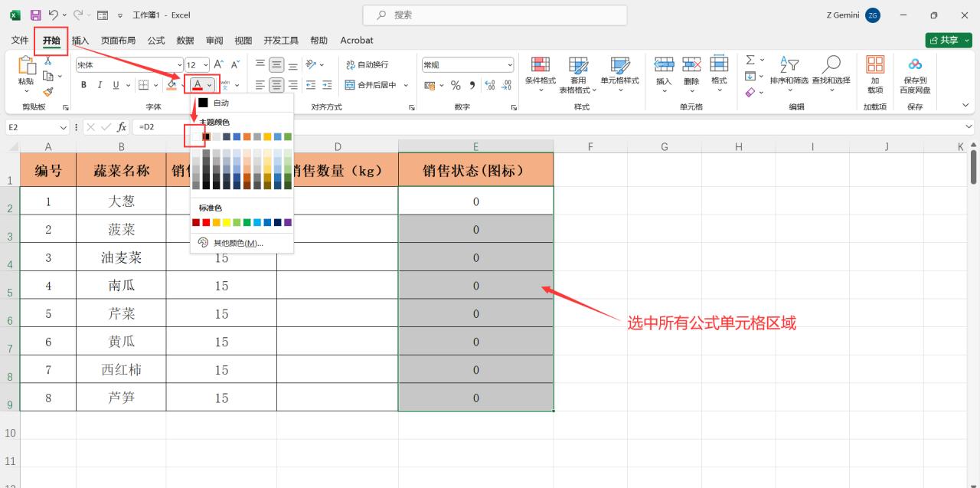The height and width of the screenshot is (488, 980).
Task: Pick standard red color swatch
Action: [x=207, y=222]
